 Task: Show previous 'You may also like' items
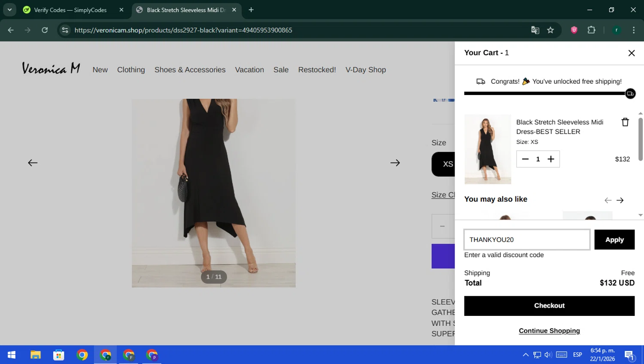[x=608, y=200]
